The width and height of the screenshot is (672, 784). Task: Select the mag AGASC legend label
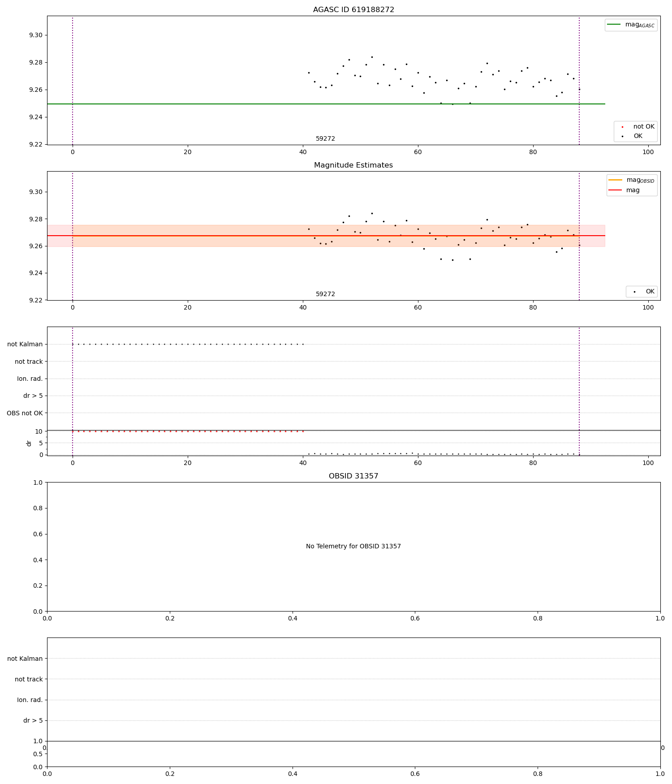point(640,25)
